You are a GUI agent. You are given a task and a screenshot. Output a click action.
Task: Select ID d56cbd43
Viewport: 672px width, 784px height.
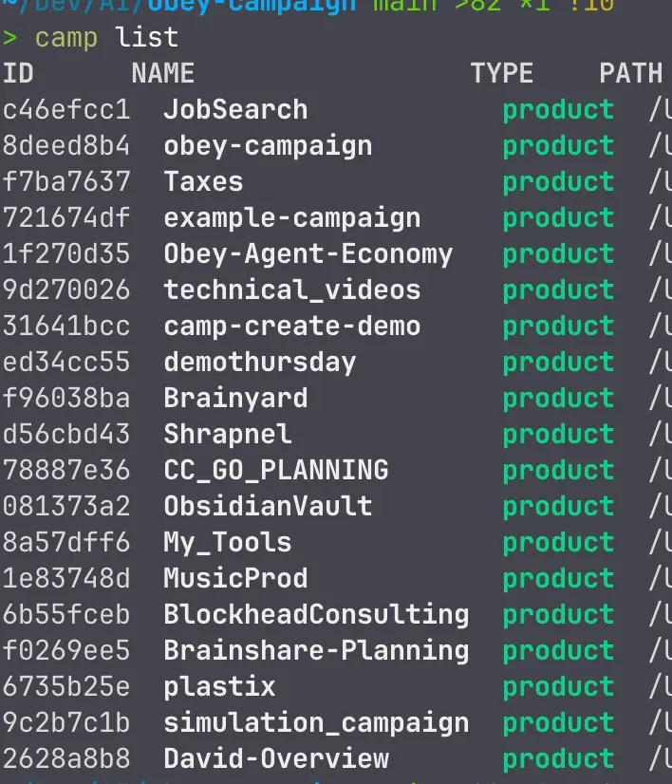[x=66, y=434]
